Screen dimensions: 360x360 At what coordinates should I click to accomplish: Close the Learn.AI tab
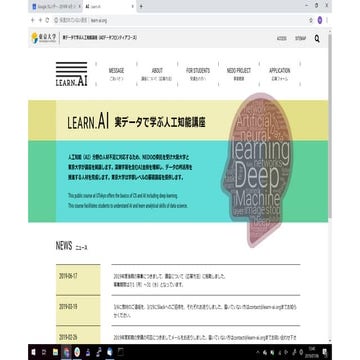133,6
